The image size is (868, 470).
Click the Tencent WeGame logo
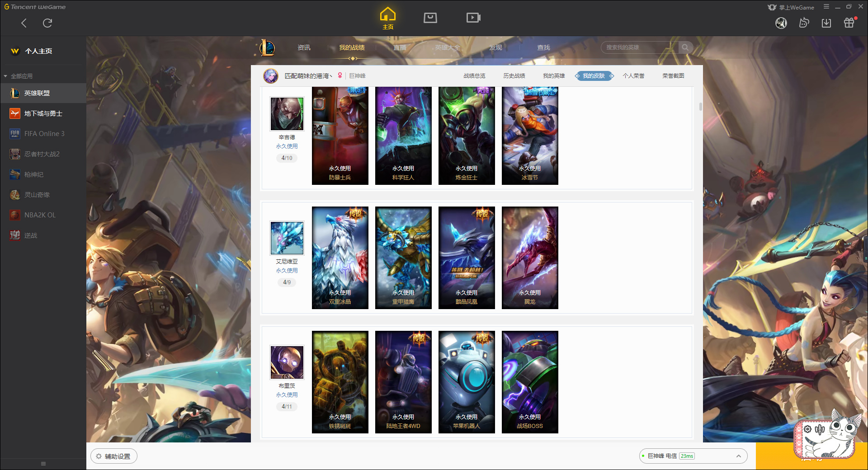pos(35,7)
